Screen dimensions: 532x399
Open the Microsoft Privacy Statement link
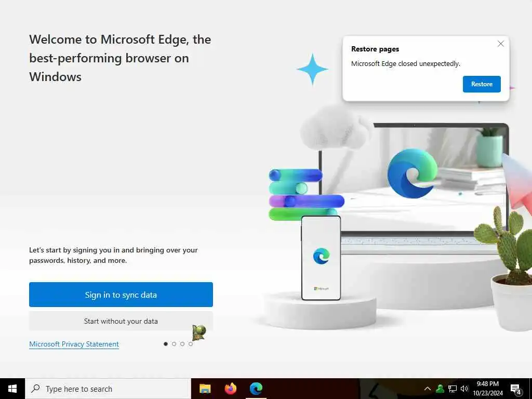74,344
